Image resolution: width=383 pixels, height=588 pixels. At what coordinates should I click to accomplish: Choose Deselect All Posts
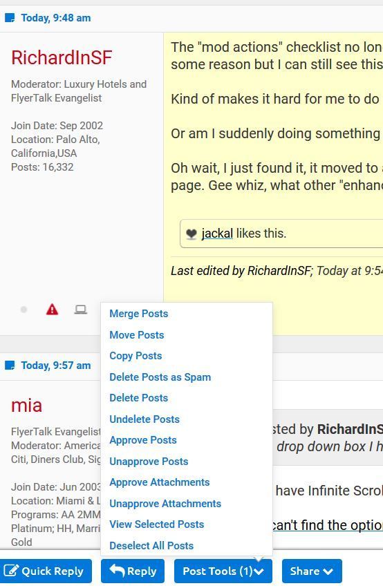(x=151, y=546)
